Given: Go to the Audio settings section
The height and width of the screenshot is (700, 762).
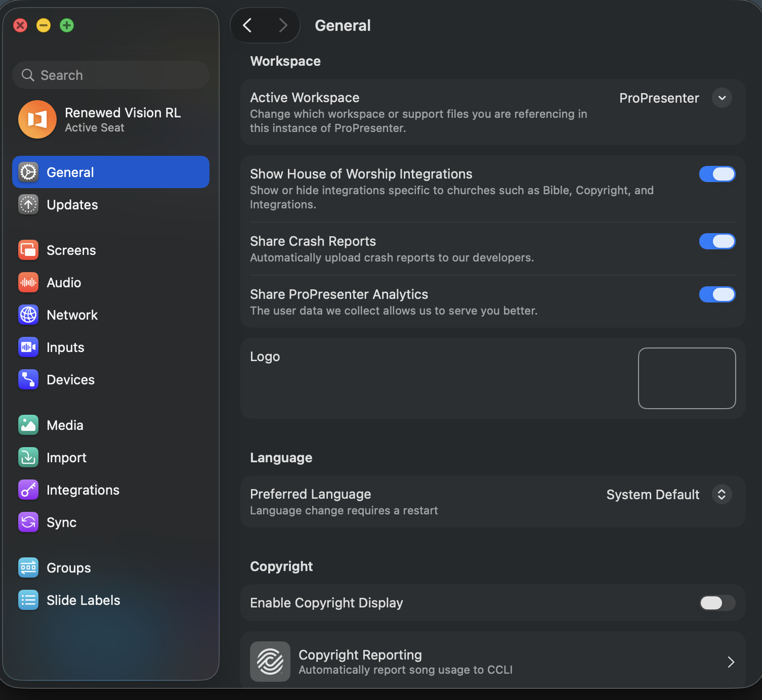Looking at the screenshot, I should pos(111,282).
